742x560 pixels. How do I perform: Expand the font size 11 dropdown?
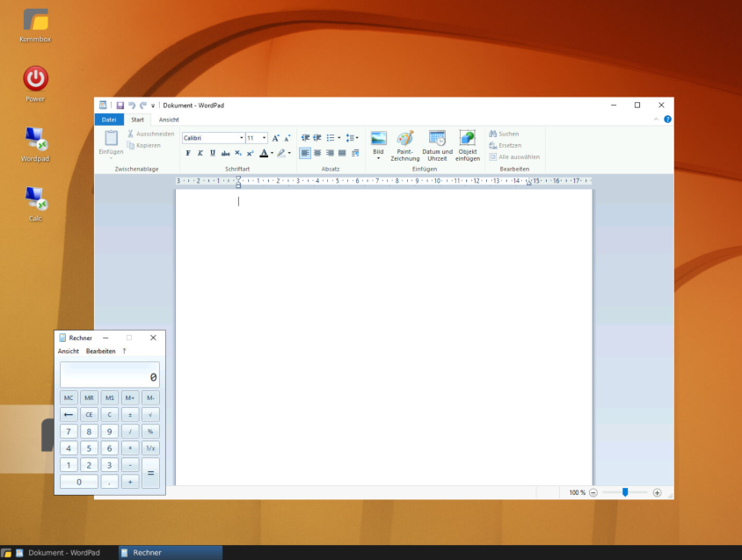(x=264, y=138)
